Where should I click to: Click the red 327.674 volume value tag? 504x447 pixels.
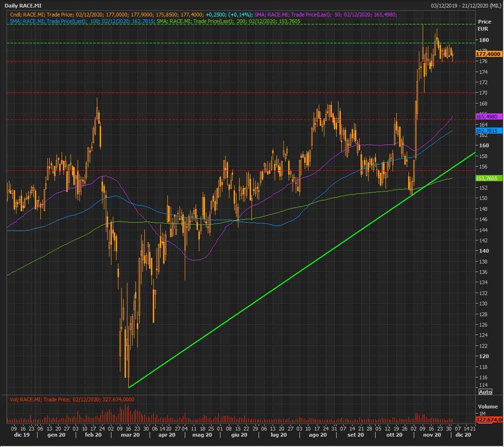(x=489, y=419)
